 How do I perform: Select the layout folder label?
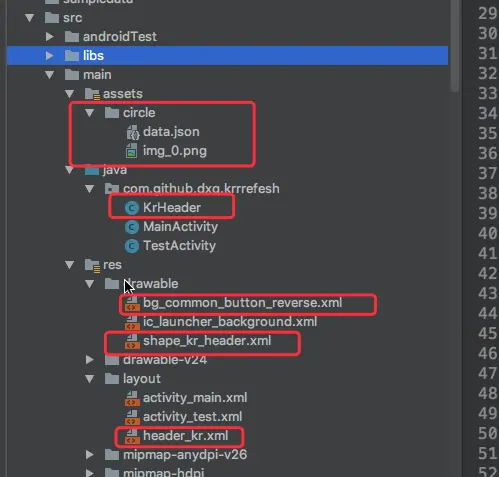click(x=142, y=379)
